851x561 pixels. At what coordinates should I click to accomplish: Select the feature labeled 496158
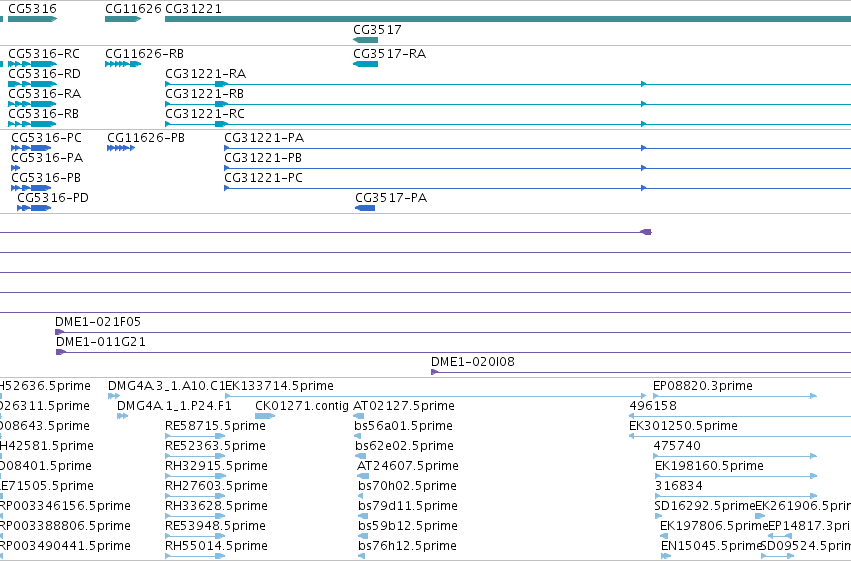click(x=653, y=406)
